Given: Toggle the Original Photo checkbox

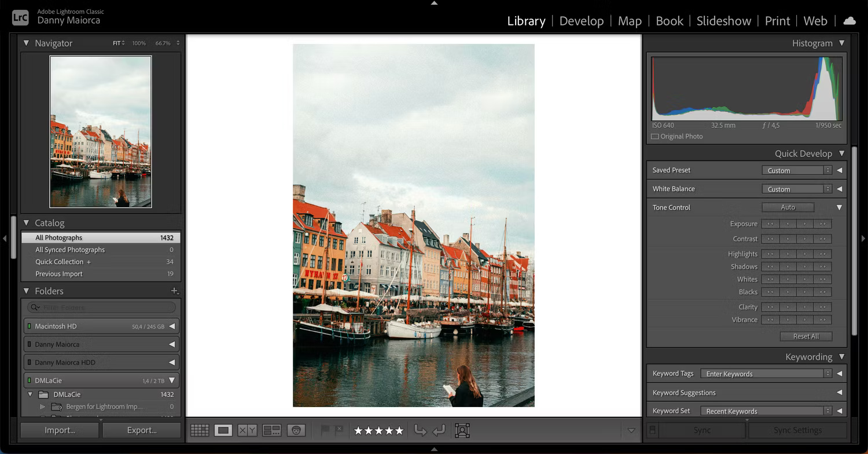Looking at the screenshot, I should pos(655,136).
